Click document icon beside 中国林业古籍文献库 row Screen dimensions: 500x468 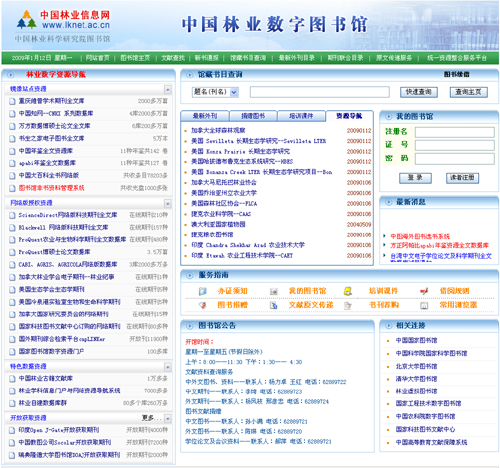click(12, 379)
